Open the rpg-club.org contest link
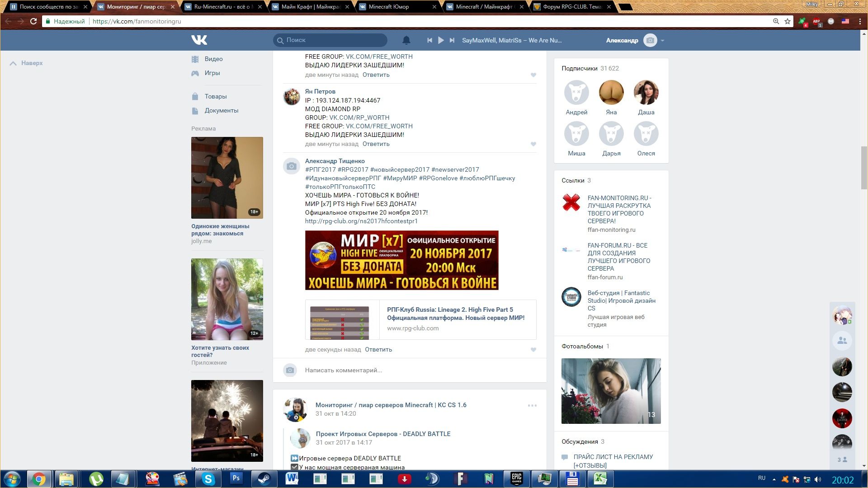Screen dimensions: 868x488 pyautogui.click(x=361, y=221)
